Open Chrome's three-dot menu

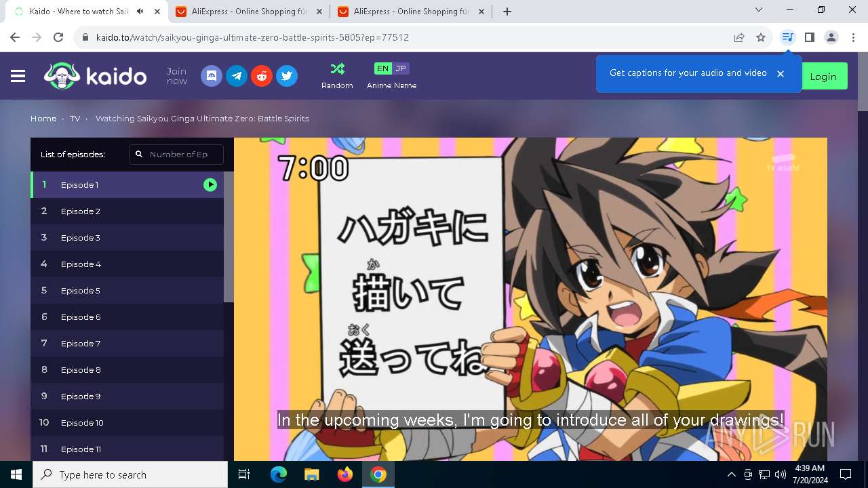(853, 37)
